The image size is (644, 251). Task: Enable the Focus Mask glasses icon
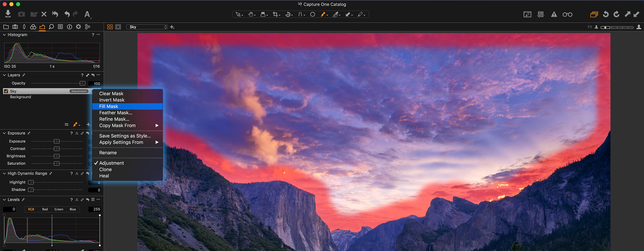[x=567, y=14]
